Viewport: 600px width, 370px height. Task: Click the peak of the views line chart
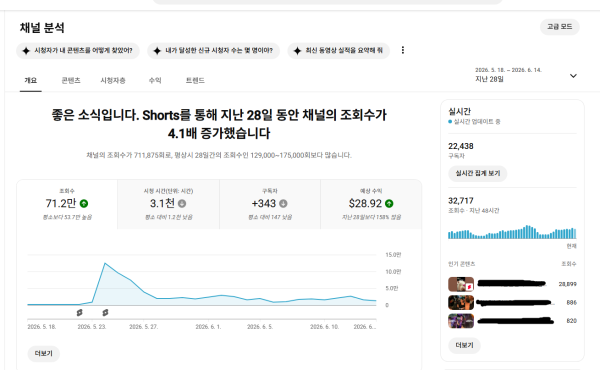(105, 263)
